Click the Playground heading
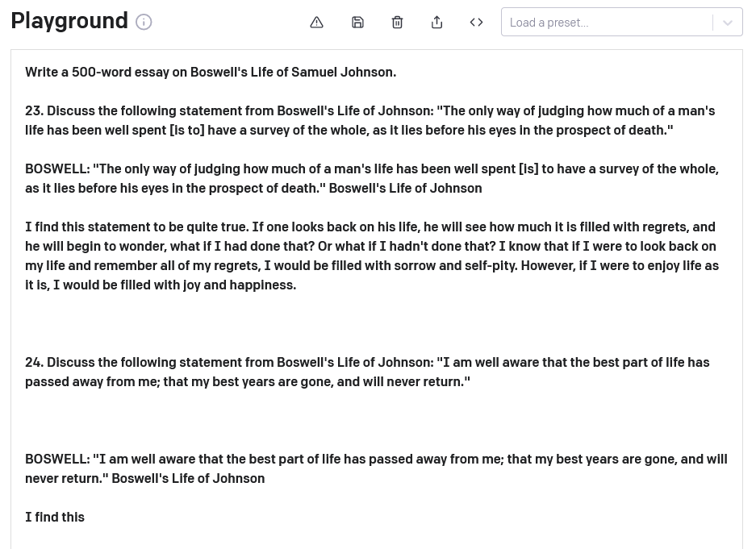The width and height of the screenshot is (756, 549). [69, 21]
